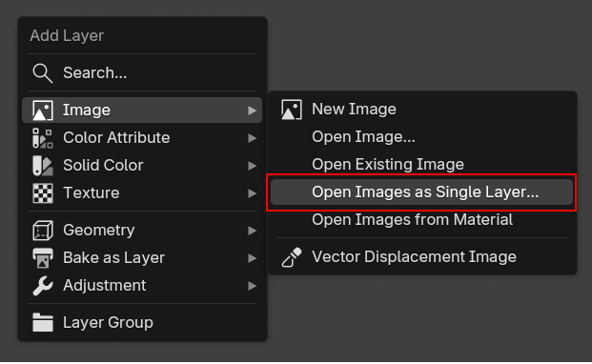Click the Adjustment wrench icon
Viewport: 592px width, 364px height.
coord(43,286)
